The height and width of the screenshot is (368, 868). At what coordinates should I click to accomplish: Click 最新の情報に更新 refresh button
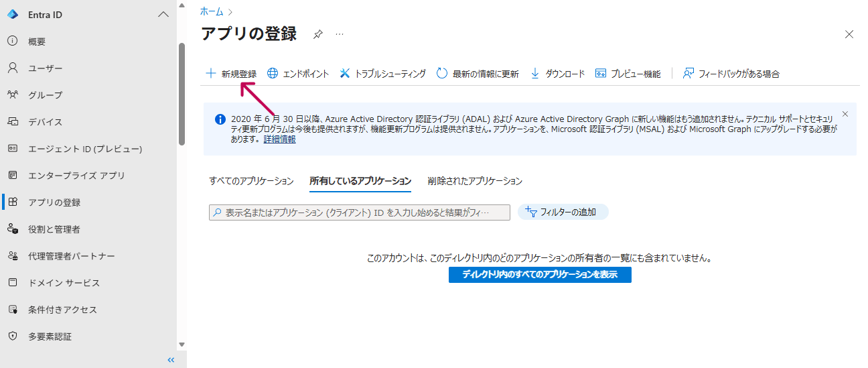pos(478,74)
